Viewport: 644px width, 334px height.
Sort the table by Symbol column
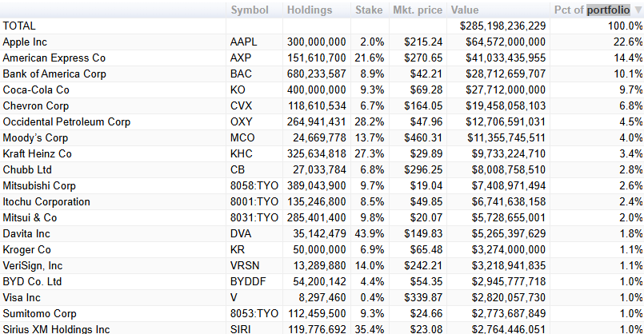point(249,10)
